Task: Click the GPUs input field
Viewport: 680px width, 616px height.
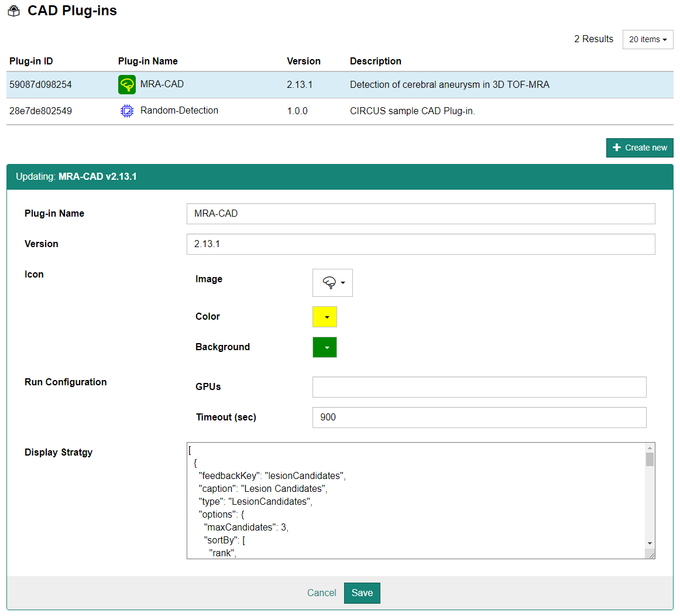Action: (479, 387)
